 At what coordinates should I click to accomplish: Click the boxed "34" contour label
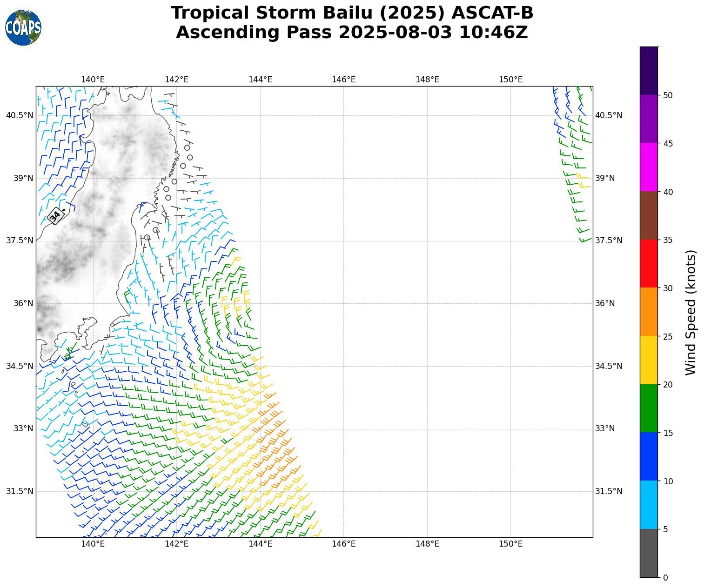coord(55,216)
